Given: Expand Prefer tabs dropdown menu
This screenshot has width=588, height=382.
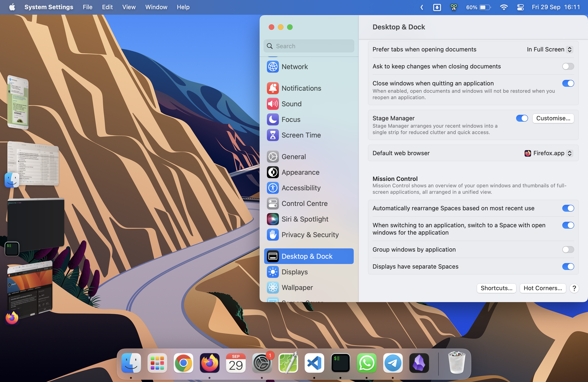Looking at the screenshot, I should tap(549, 49).
